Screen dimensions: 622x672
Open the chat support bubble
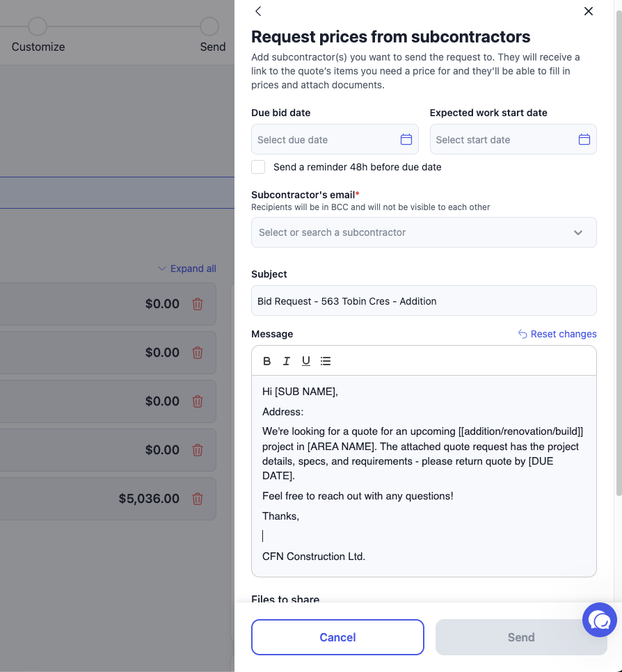pos(599,620)
